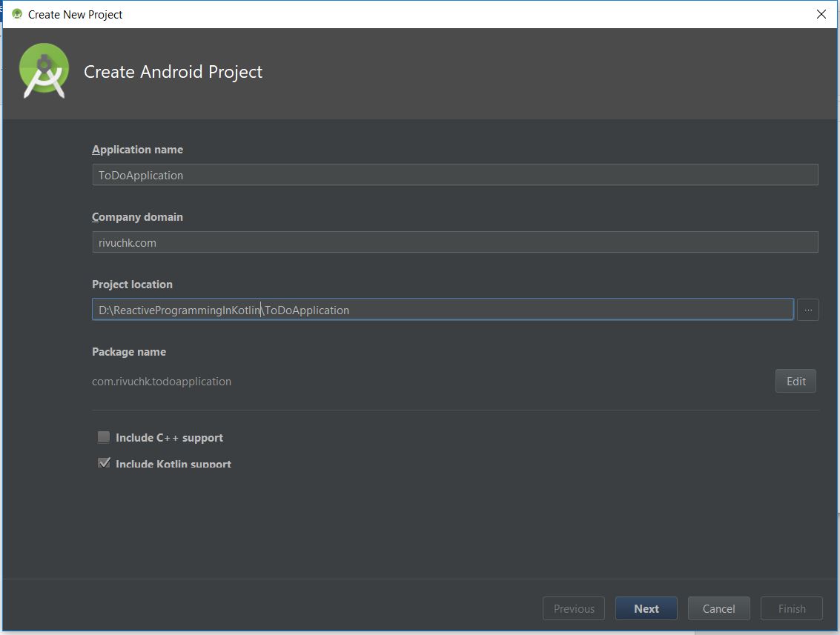The image size is (840, 635).
Task: Click the com.rivuchk.todoapplication package text
Action: tap(162, 382)
